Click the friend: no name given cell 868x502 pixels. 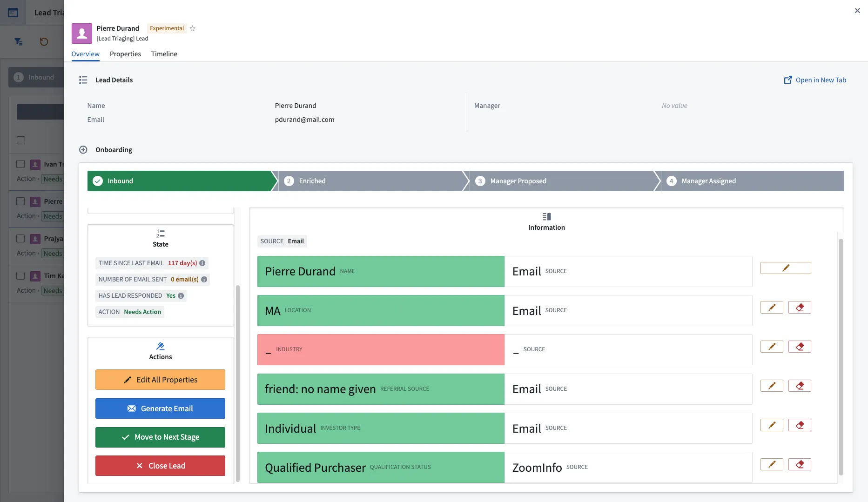[x=381, y=389]
